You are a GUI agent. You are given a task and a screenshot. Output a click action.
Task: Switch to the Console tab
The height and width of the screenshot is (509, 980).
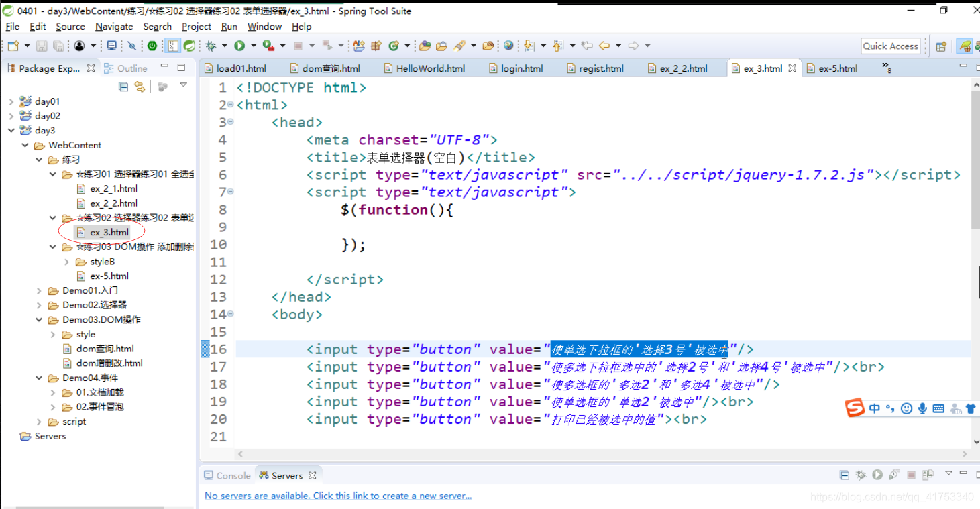coord(227,475)
